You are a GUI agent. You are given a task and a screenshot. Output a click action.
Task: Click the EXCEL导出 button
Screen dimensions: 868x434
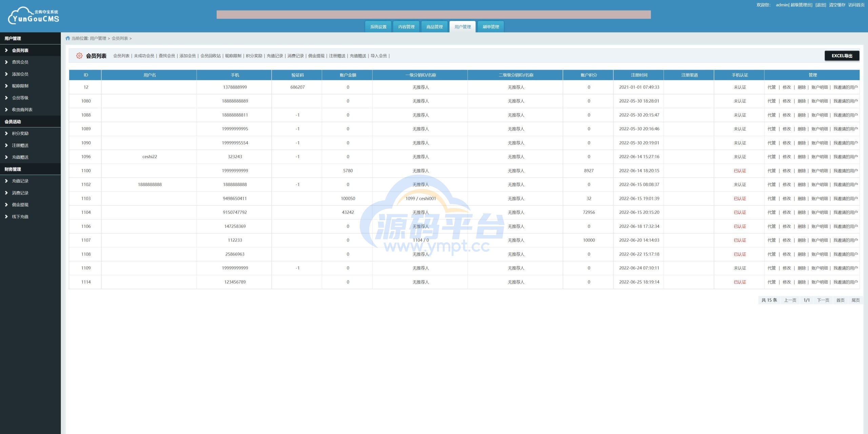point(842,56)
